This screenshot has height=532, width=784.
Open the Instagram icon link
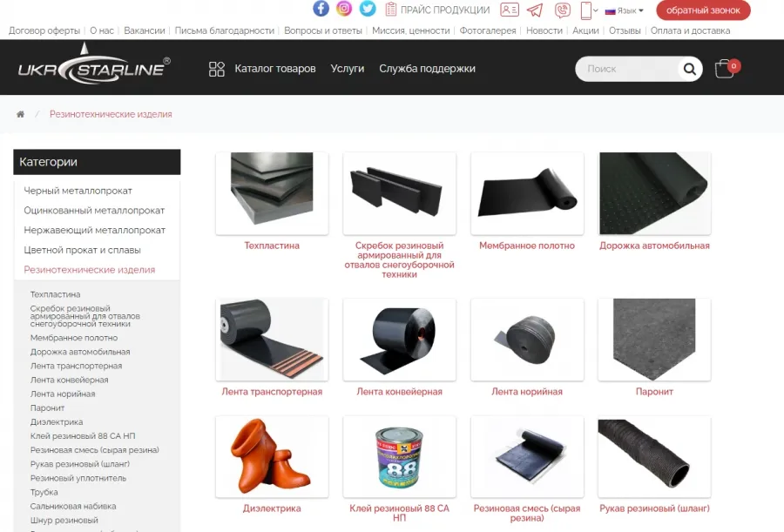(x=343, y=8)
